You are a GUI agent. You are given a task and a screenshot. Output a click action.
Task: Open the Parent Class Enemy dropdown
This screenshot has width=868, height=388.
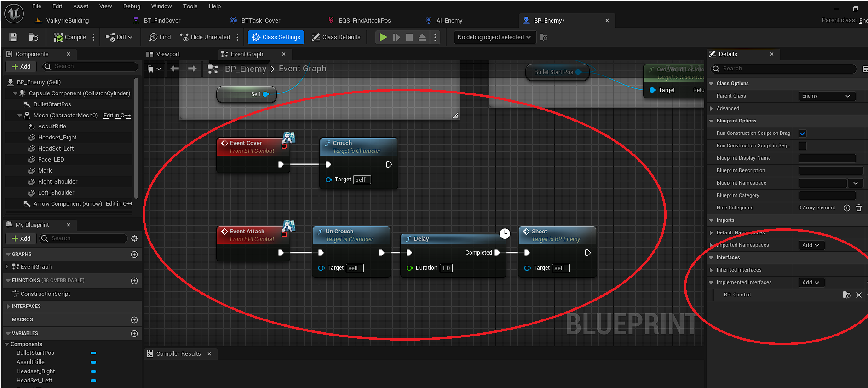pos(827,96)
